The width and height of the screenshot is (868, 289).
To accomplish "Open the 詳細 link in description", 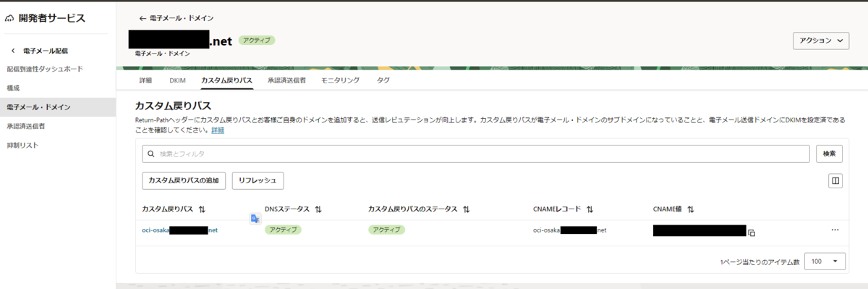I will (218, 130).
